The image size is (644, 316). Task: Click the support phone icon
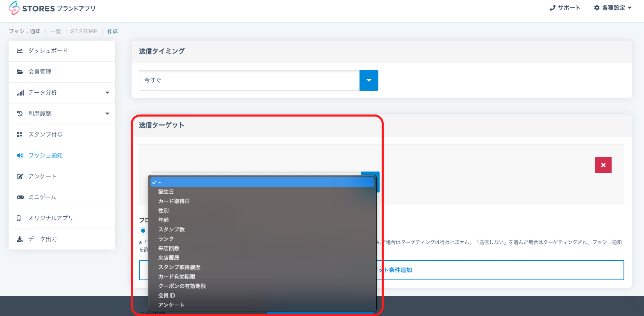tap(552, 8)
